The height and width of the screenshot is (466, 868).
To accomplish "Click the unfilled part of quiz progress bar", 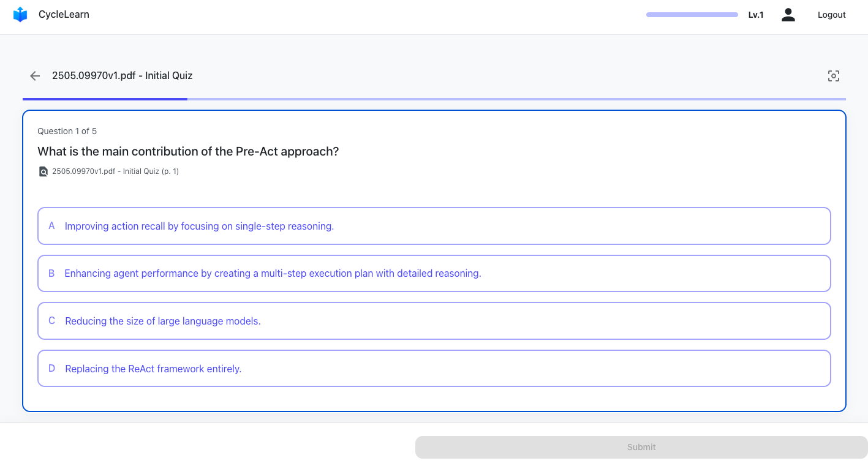I will [x=516, y=99].
